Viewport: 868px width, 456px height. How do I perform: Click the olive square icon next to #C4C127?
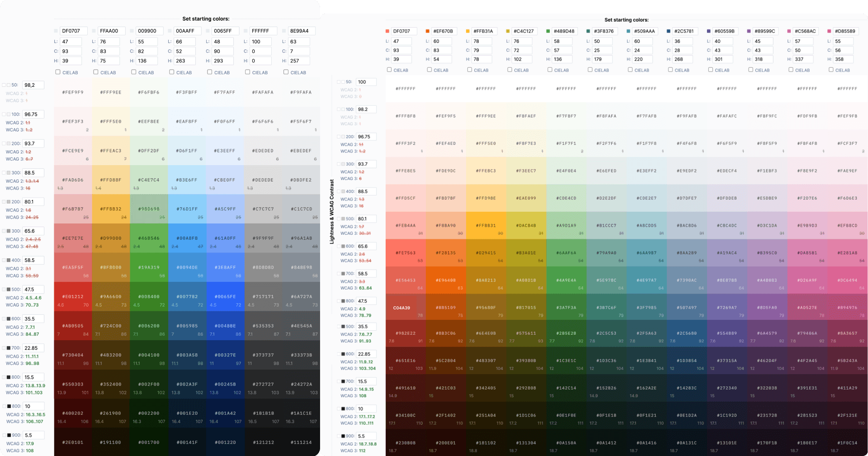pyautogui.click(x=508, y=31)
